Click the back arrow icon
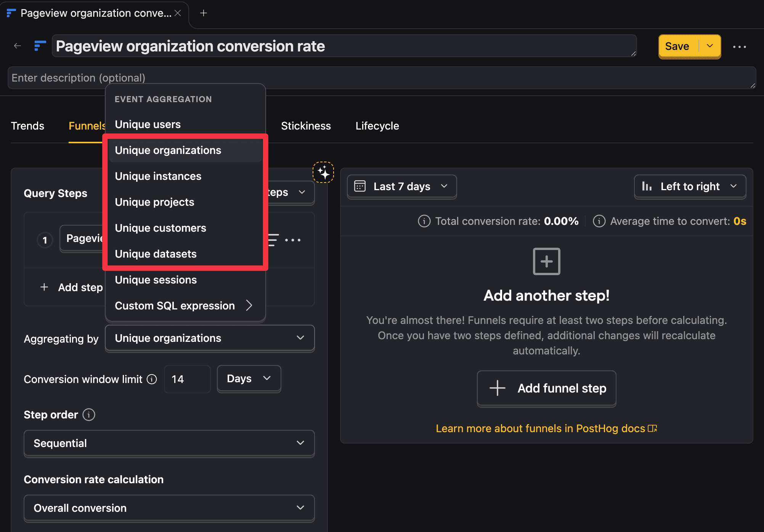This screenshot has height=532, width=764. pos(17,46)
